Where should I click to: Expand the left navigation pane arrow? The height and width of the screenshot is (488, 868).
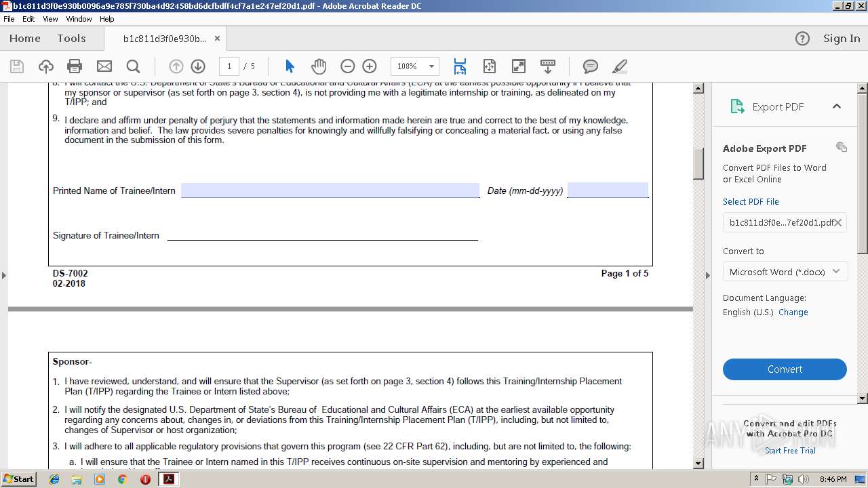click(x=4, y=275)
